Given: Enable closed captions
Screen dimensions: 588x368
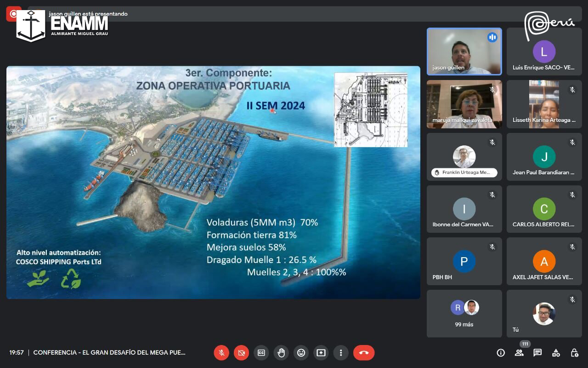Looking at the screenshot, I should tap(261, 353).
